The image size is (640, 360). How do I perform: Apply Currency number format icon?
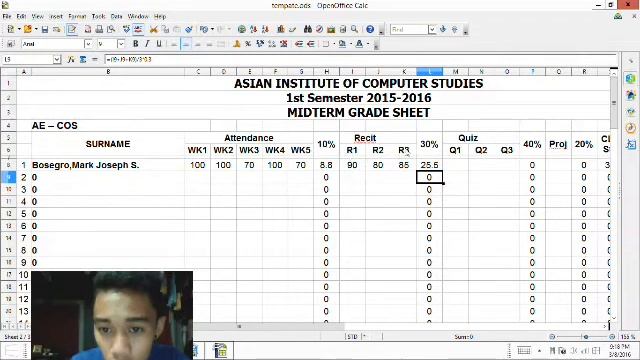coord(236,44)
